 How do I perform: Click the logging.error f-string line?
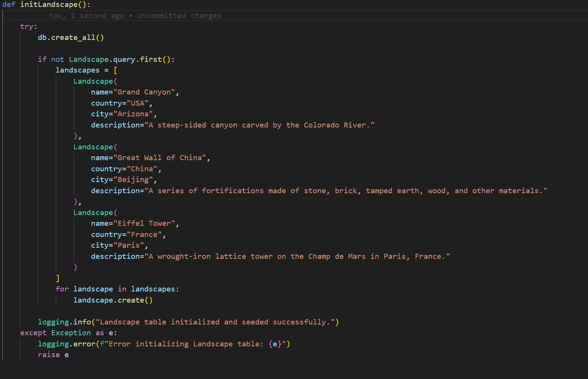164,344
